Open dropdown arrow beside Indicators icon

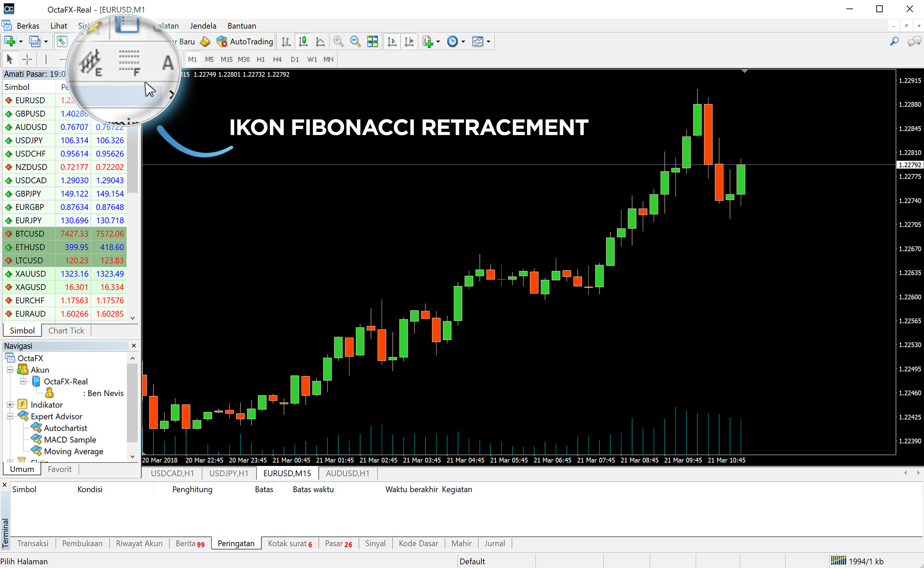438,42
